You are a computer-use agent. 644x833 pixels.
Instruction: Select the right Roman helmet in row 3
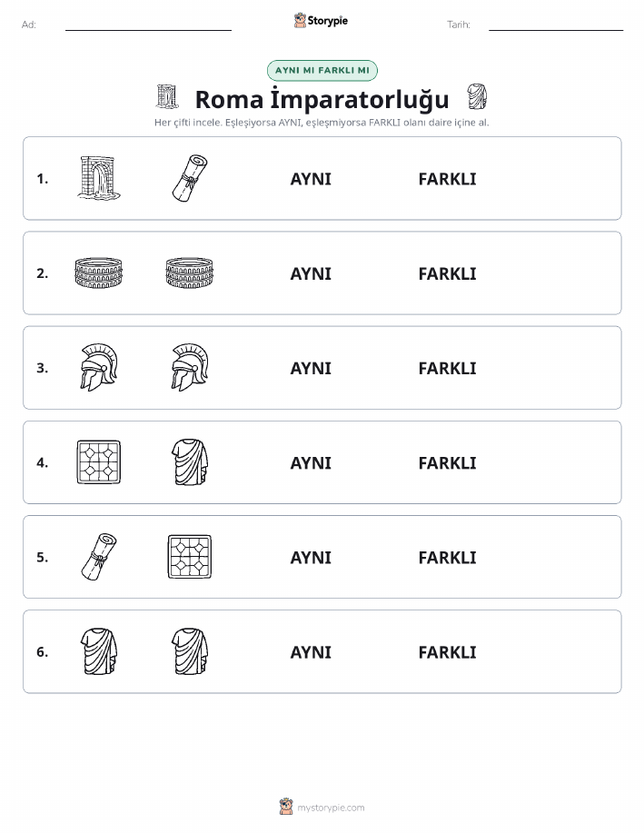tap(190, 368)
